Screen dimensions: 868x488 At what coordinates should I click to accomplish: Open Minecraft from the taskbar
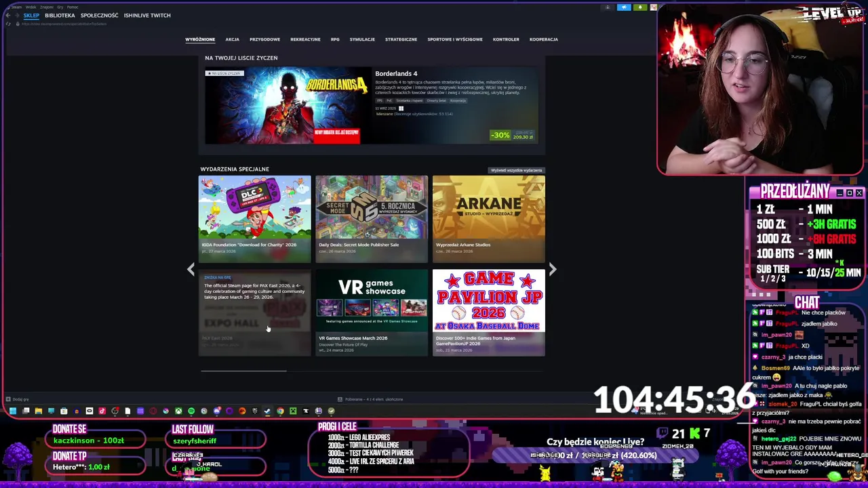coord(293,411)
